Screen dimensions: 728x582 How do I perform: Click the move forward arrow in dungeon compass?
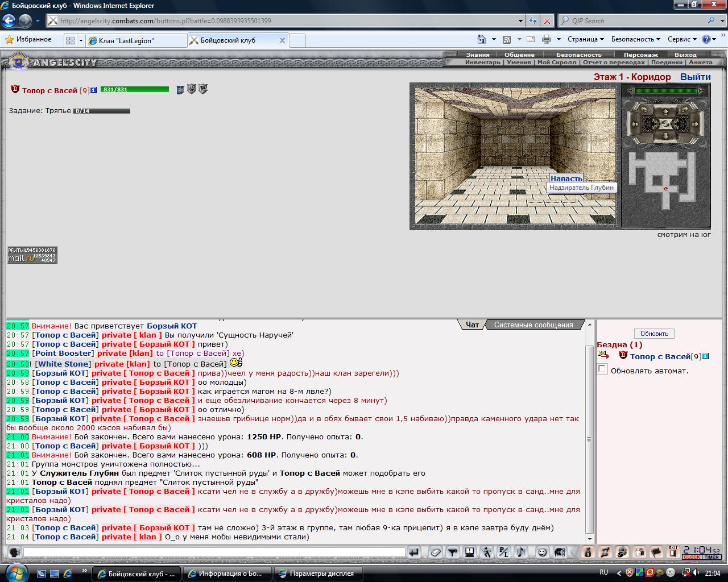pyautogui.click(x=665, y=111)
